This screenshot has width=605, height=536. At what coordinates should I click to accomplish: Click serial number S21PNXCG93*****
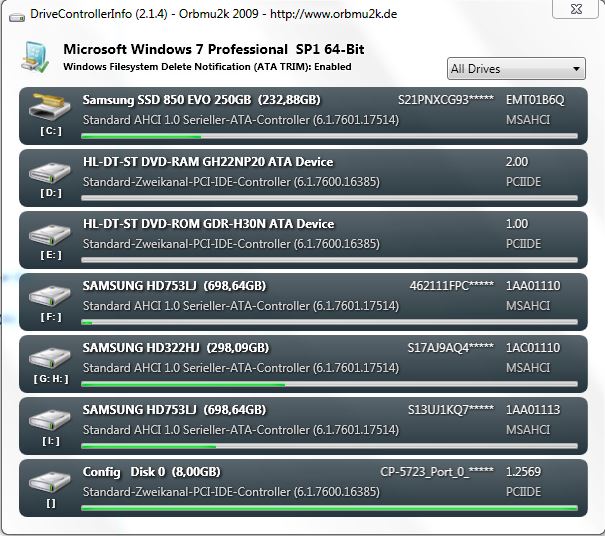(x=446, y=100)
